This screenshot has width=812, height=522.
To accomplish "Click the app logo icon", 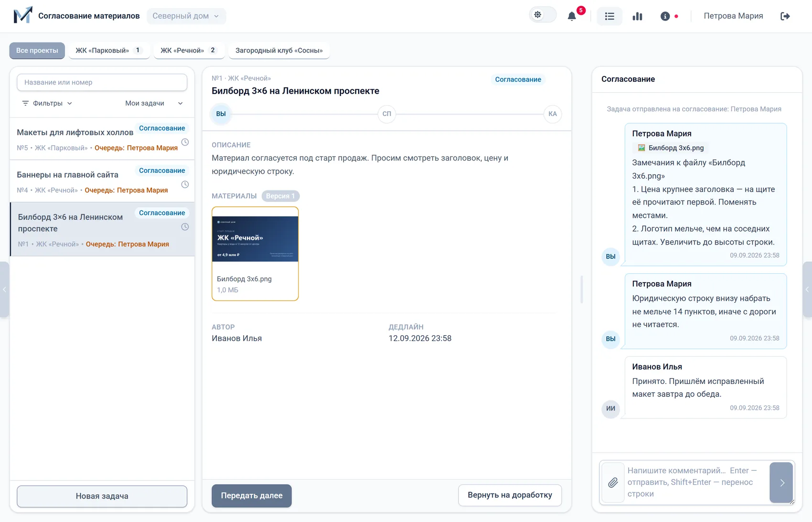I will (x=23, y=15).
